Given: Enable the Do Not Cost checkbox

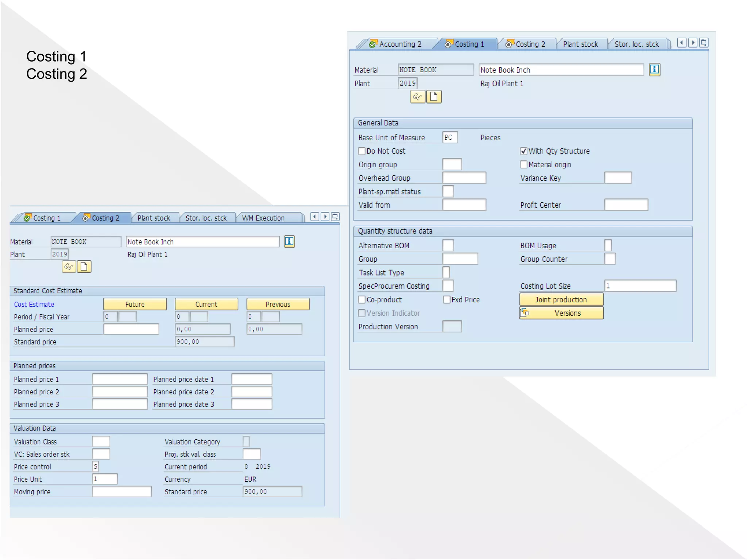Looking at the screenshot, I should click(362, 151).
